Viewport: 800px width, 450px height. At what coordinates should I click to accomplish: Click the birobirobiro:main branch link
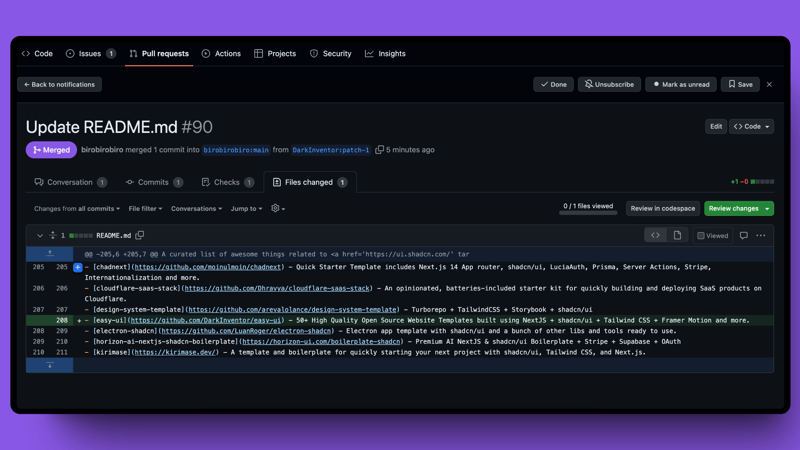(x=236, y=150)
